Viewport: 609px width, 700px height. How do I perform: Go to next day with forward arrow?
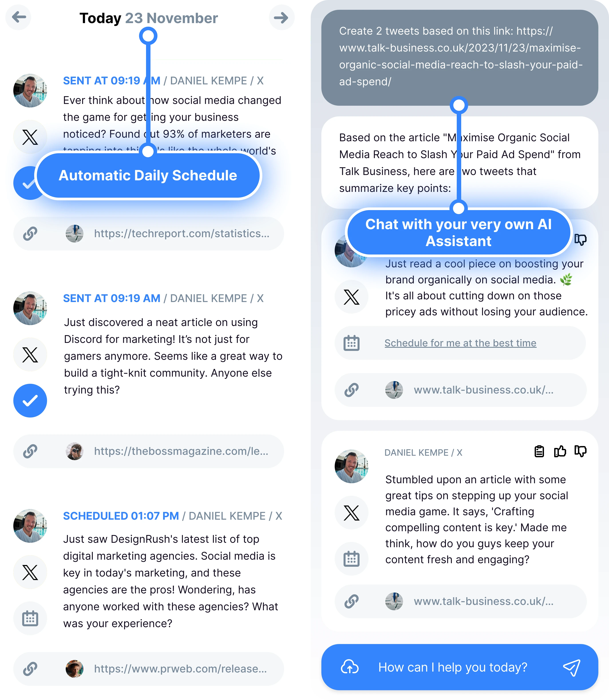click(x=281, y=17)
